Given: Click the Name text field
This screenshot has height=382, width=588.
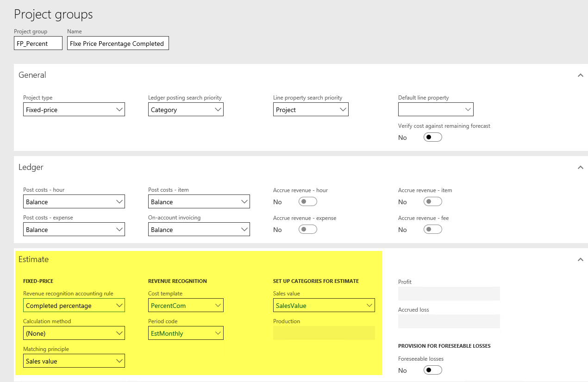Looking at the screenshot, I should coord(118,44).
